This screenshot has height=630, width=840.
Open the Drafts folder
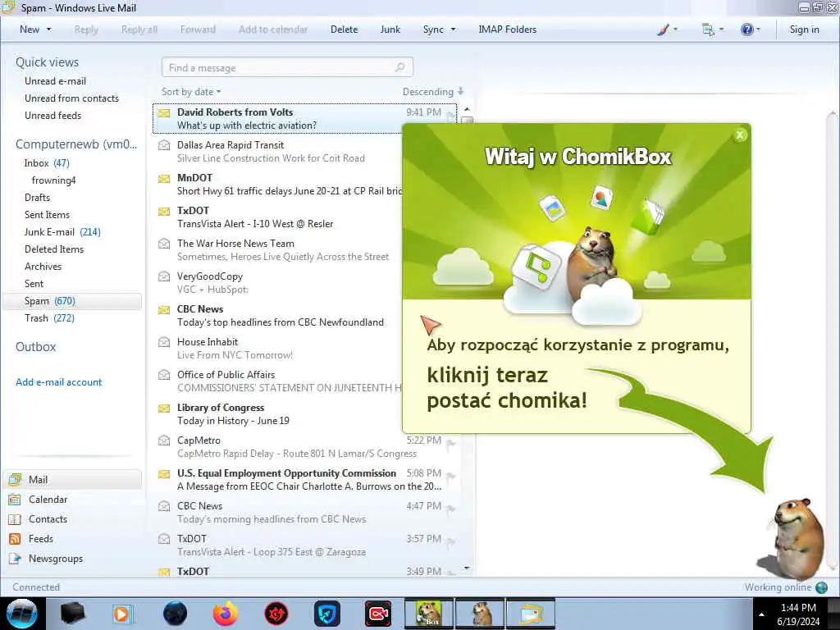[37, 197]
